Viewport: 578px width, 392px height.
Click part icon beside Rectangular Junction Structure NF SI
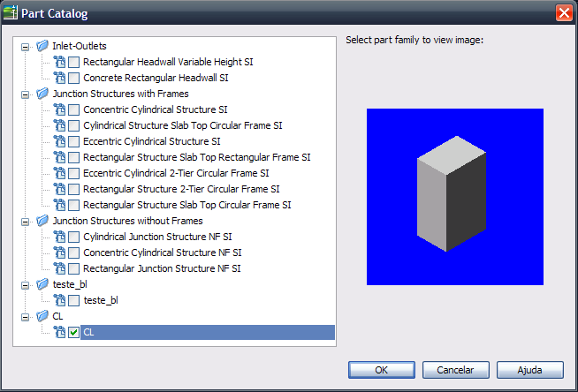[59, 268]
